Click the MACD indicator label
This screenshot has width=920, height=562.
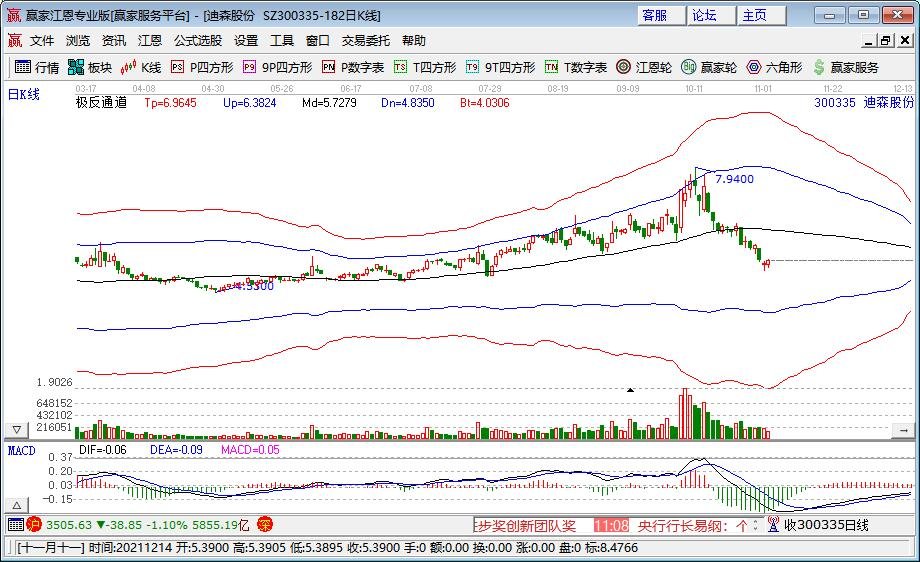point(21,451)
